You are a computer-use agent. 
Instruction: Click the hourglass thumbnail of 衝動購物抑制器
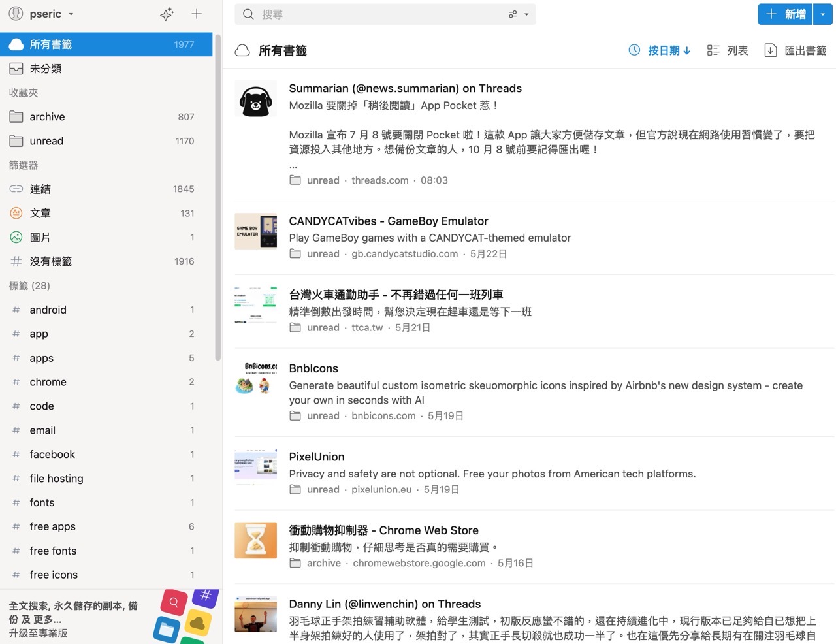click(255, 541)
